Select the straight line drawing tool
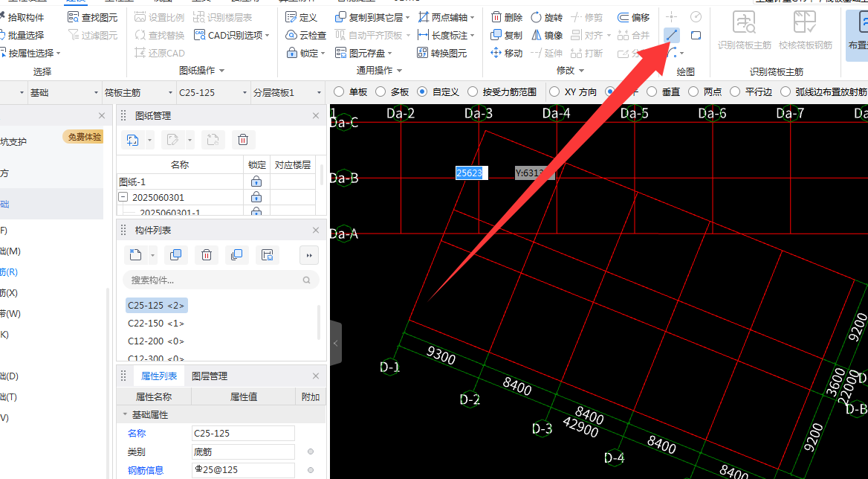Viewport: 868px width, 479px height. (672, 35)
